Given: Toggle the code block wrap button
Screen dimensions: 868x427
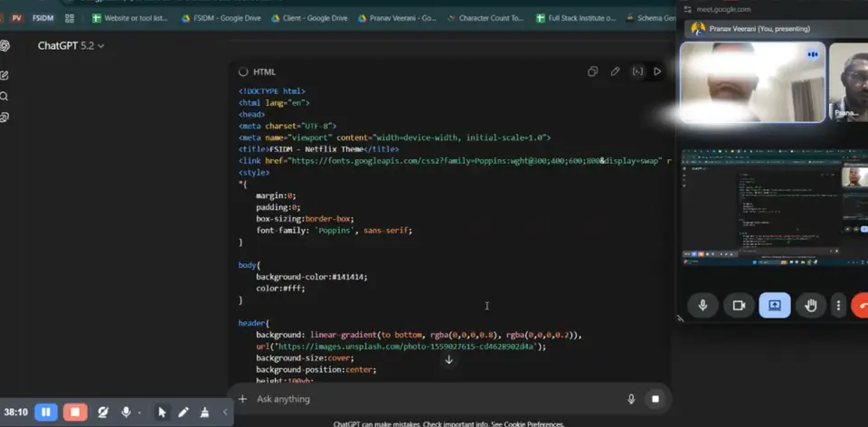Looking at the screenshot, I should point(637,71).
